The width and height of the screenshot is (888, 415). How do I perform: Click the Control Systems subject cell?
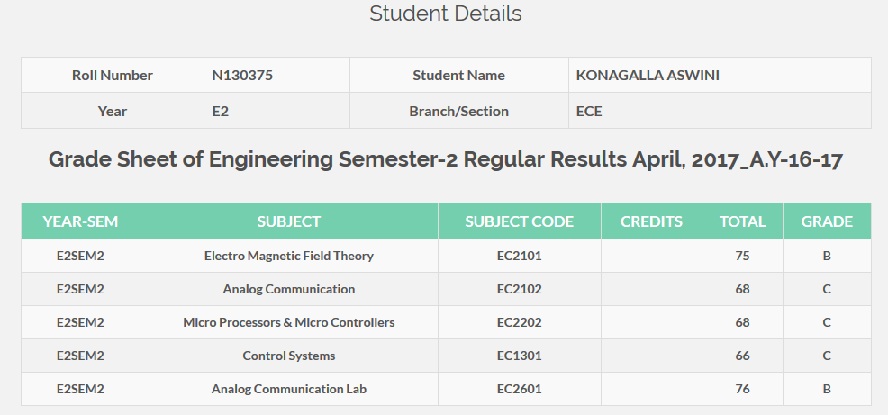pyautogui.click(x=289, y=356)
